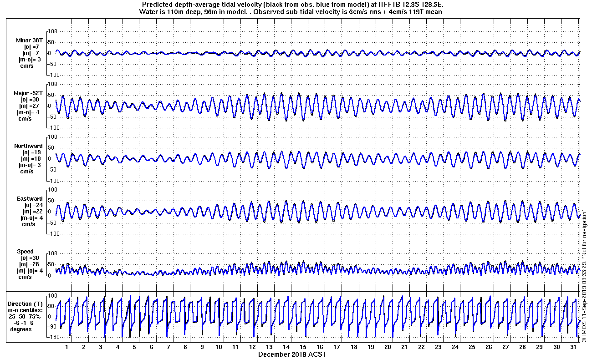This screenshot has width=592, height=364.
Task: Click the '|m| =18' value under Northward
Action: 31,159
